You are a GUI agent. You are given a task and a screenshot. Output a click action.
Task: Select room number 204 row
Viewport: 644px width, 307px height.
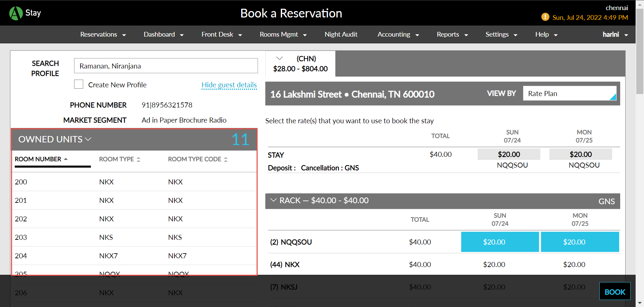pos(134,256)
